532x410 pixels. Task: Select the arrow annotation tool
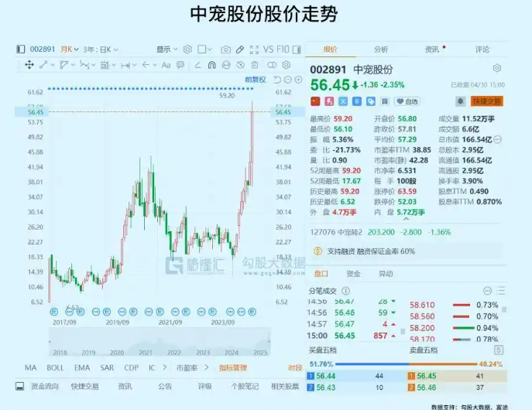pos(146,65)
